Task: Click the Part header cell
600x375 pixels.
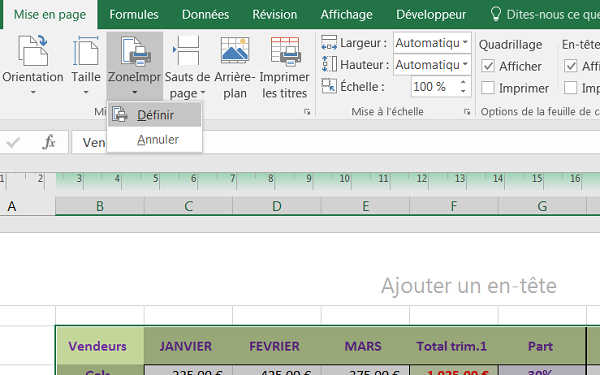Action: [542, 346]
